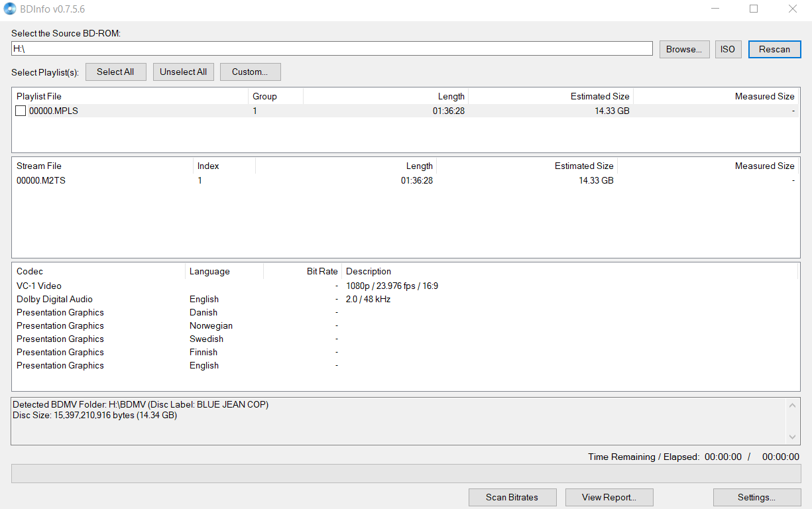The width and height of the screenshot is (812, 509).
Task: Click playlist Length column header
Action: pos(386,96)
